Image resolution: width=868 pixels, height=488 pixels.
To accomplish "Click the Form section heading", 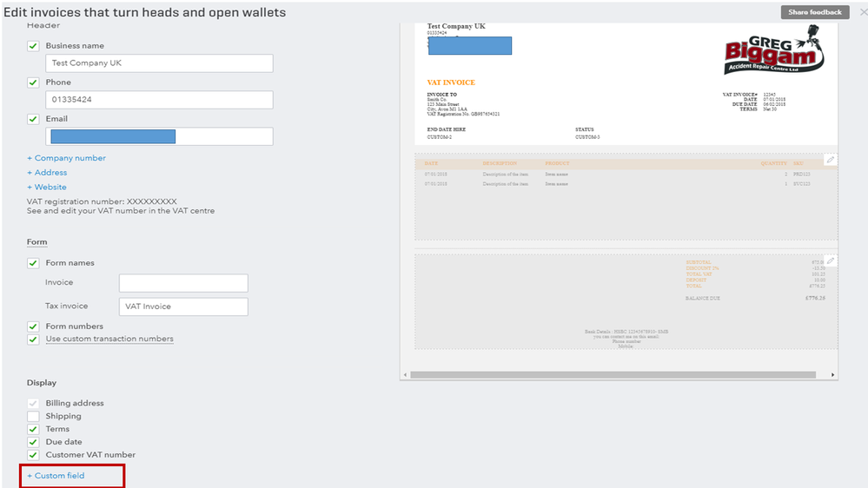I will coord(37,241).
